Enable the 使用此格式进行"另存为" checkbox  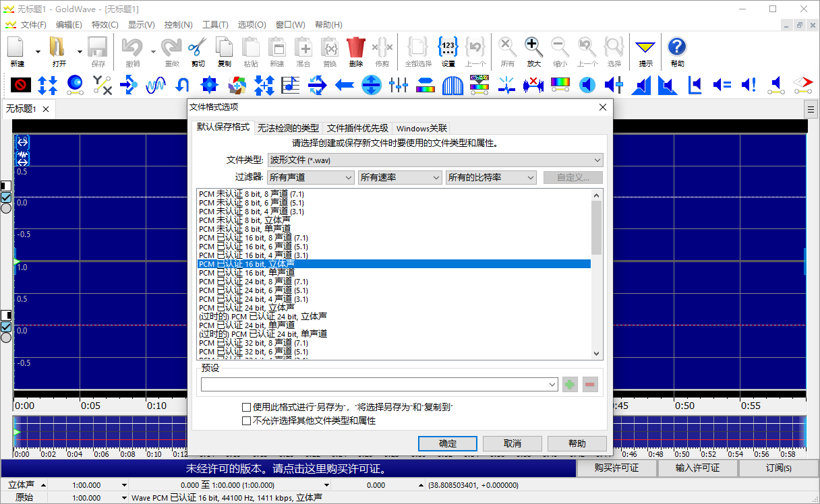[247, 407]
